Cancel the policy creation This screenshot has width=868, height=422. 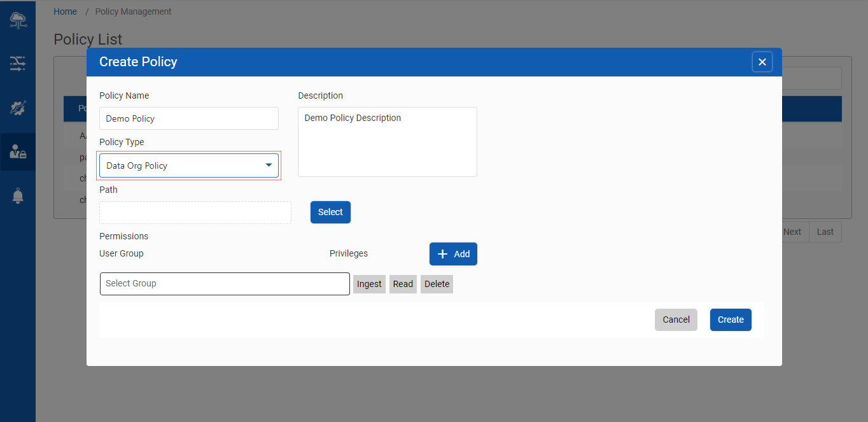[676, 320]
